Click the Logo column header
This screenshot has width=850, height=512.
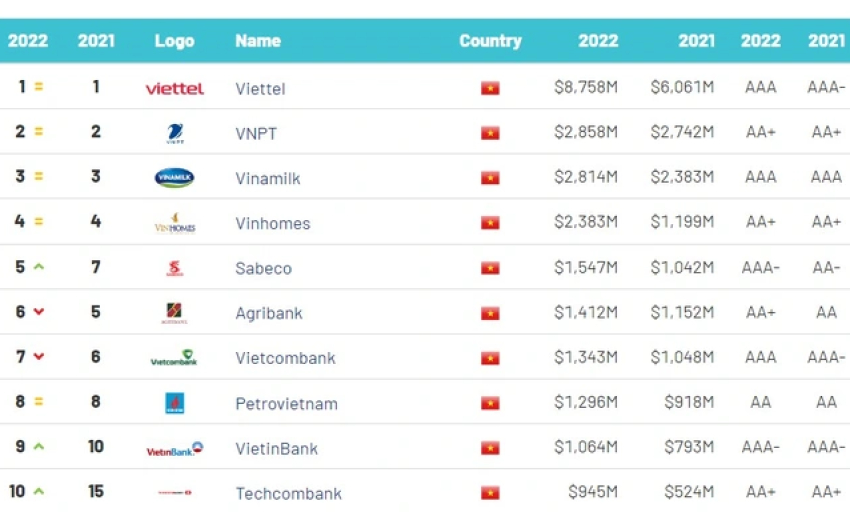click(175, 41)
